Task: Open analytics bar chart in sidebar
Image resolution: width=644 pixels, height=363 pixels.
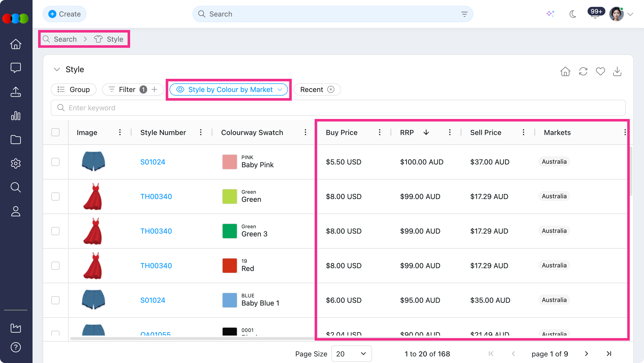Action: click(16, 116)
